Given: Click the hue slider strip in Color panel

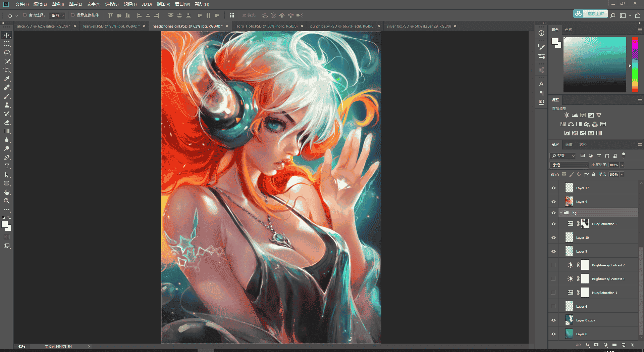Looking at the screenshot, I should click(x=635, y=64).
